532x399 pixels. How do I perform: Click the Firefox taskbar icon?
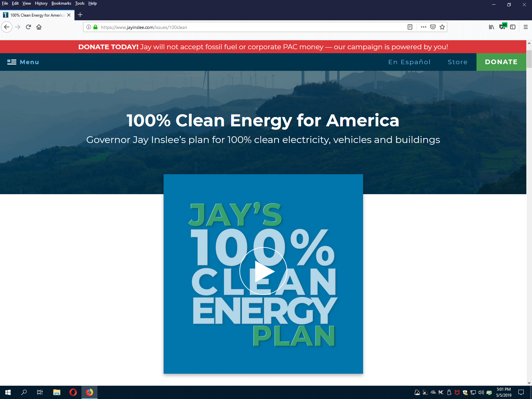pyautogui.click(x=89, y=392)
